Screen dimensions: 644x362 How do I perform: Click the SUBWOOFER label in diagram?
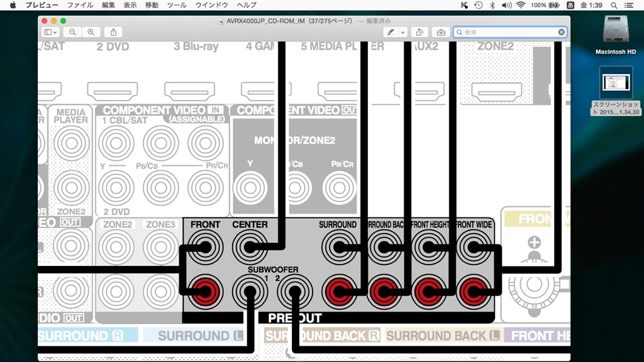point(273,270)
